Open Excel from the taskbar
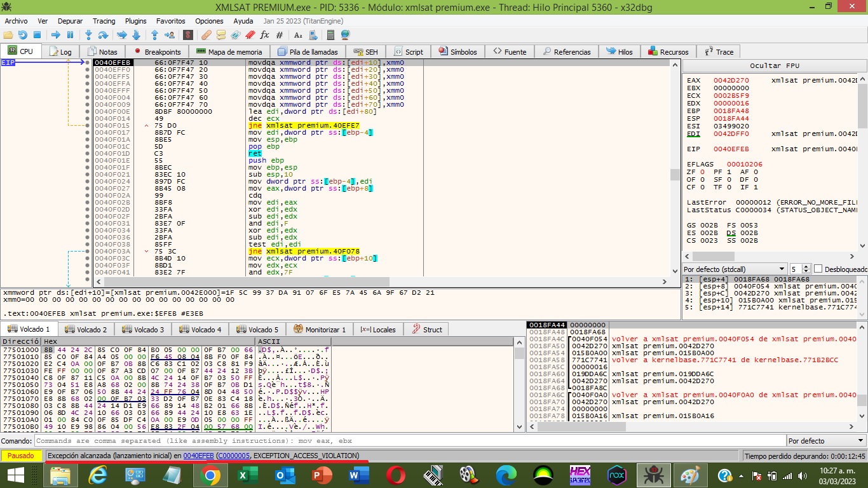868x488 pixels. coord(247,475)
